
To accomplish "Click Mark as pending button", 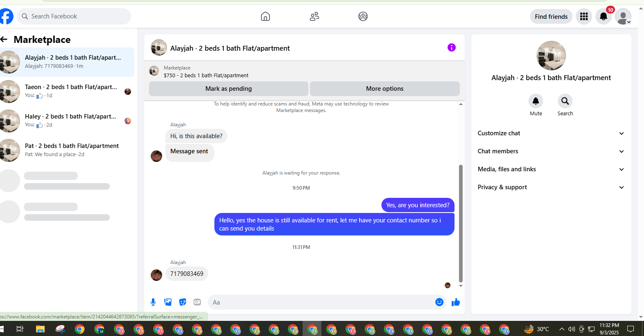I will (229, 89).
